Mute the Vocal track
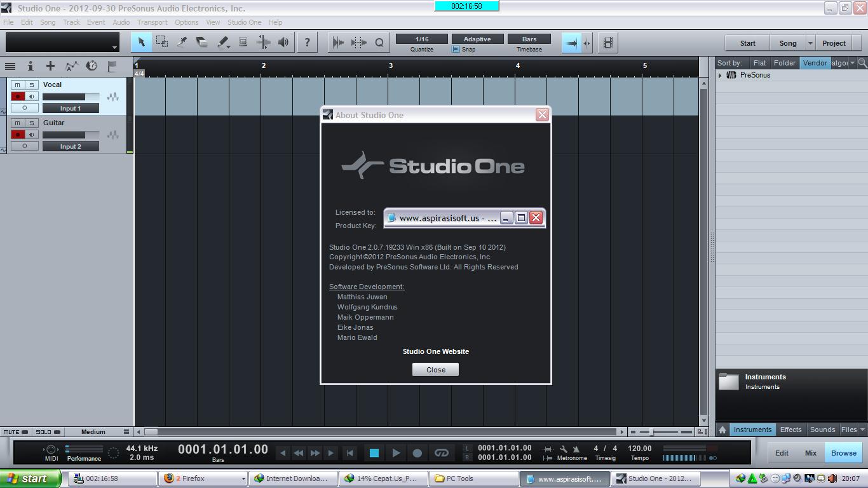The image size is (868, 488). [18, 85]
